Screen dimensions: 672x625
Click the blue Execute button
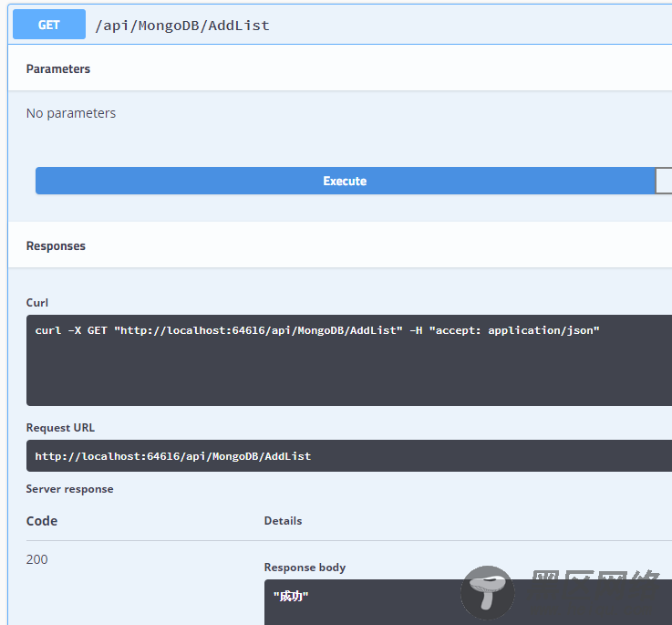(345, 181)
